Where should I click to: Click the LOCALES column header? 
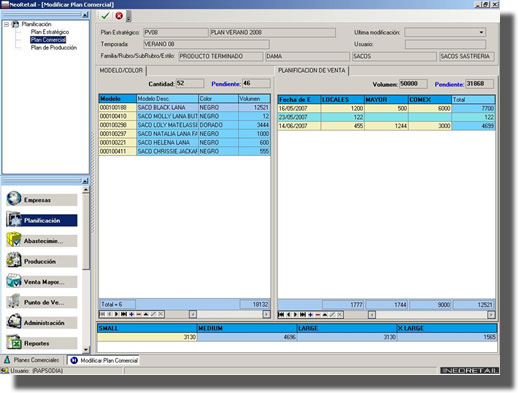tap(342, 99)
